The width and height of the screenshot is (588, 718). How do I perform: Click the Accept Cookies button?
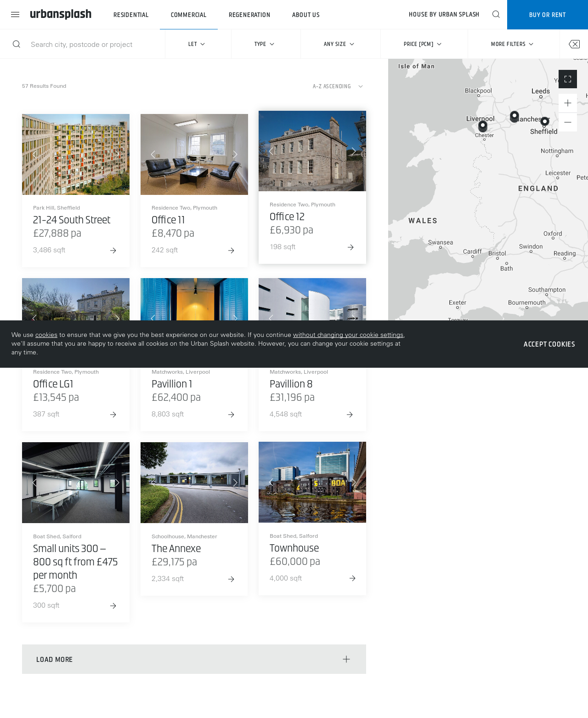549,344
